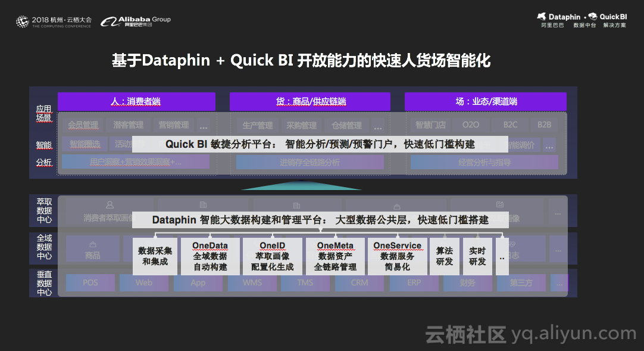Click the ERP data source box
Image resolution: width=644 pixels, height=351 pixels.
click(414, 283)
